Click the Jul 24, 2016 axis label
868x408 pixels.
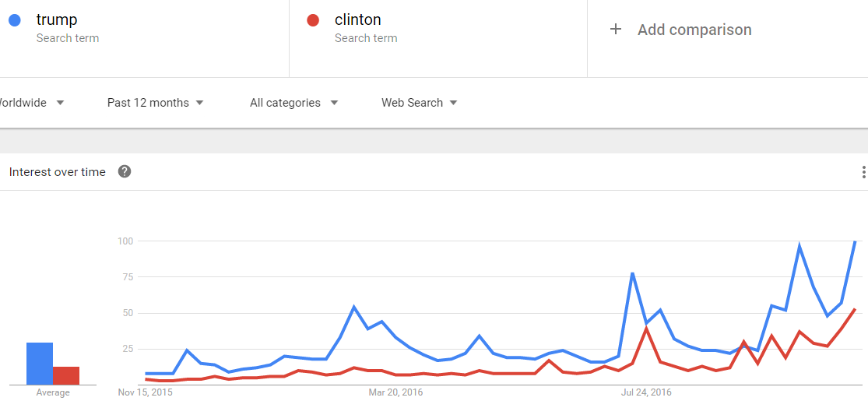(x=647, y=392)
